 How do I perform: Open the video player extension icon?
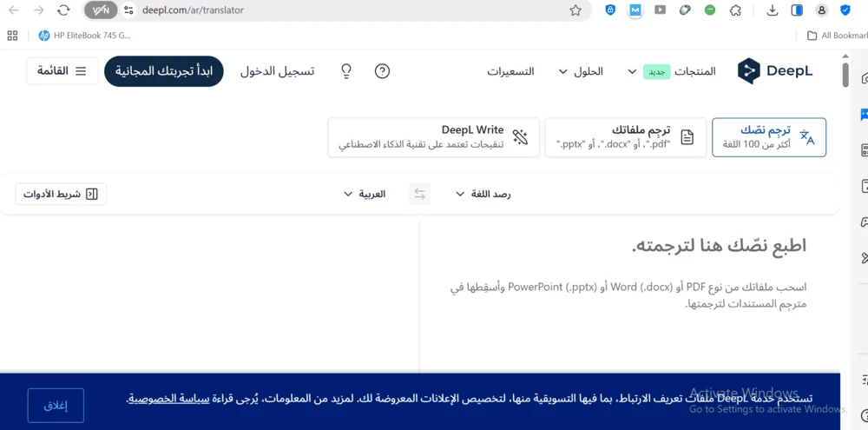click(x=660, y=10)
